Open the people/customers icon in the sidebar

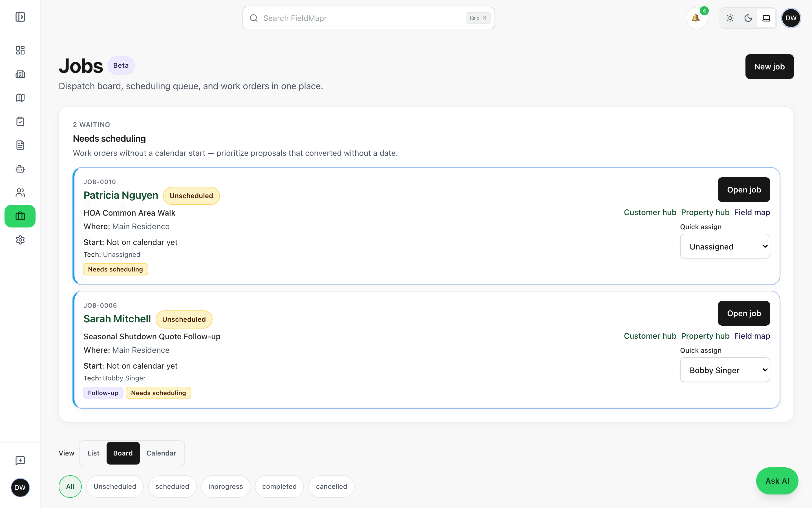[20, 192]
